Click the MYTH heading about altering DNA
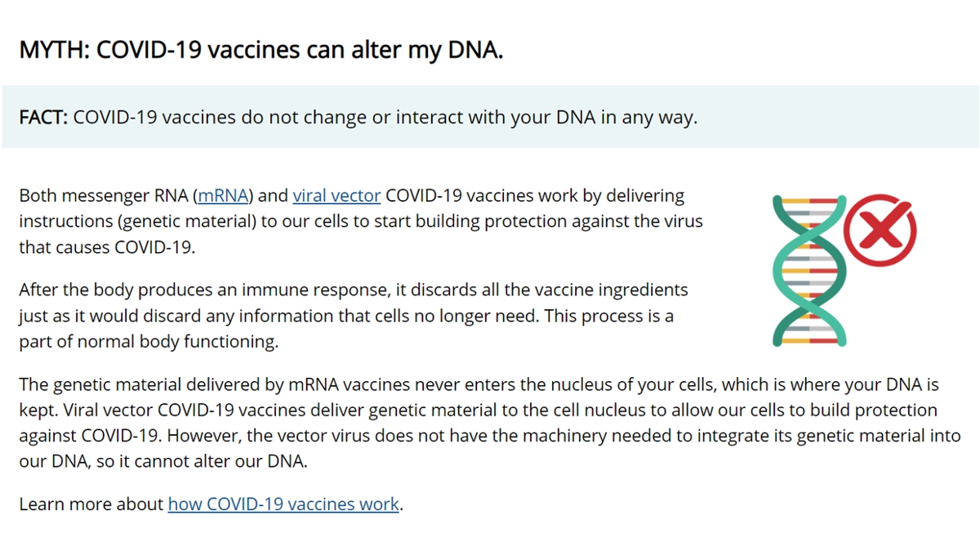 pyautogui.click(x=261, y=50)
